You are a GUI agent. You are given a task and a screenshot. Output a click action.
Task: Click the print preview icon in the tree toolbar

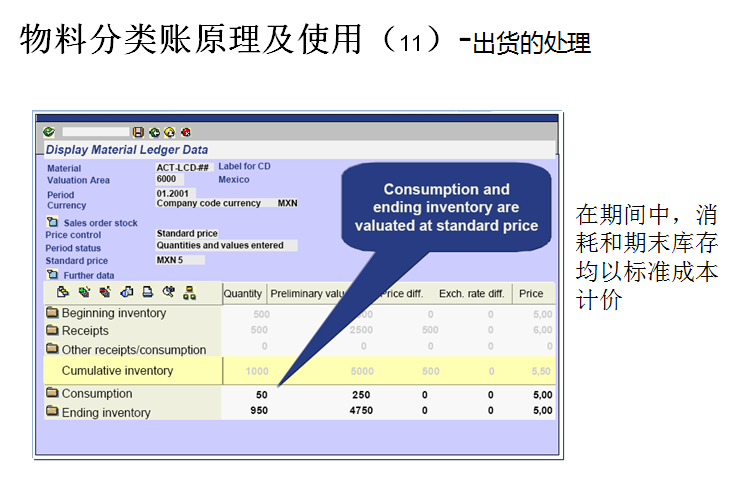127,293
